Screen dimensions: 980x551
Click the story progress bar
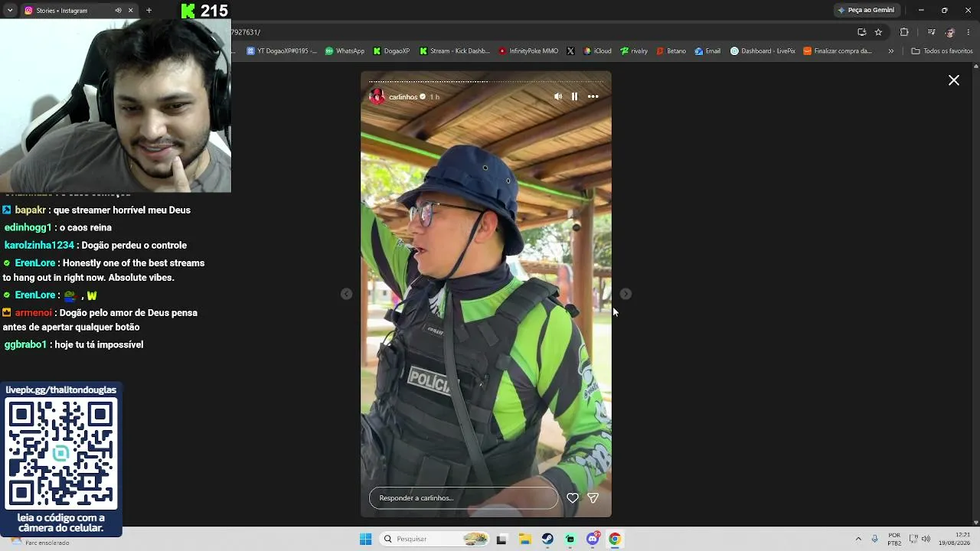click(x=486, y=81)
